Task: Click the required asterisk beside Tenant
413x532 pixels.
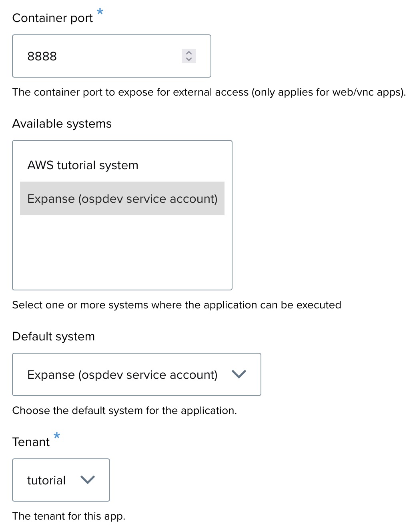Action: click(57, 436)
